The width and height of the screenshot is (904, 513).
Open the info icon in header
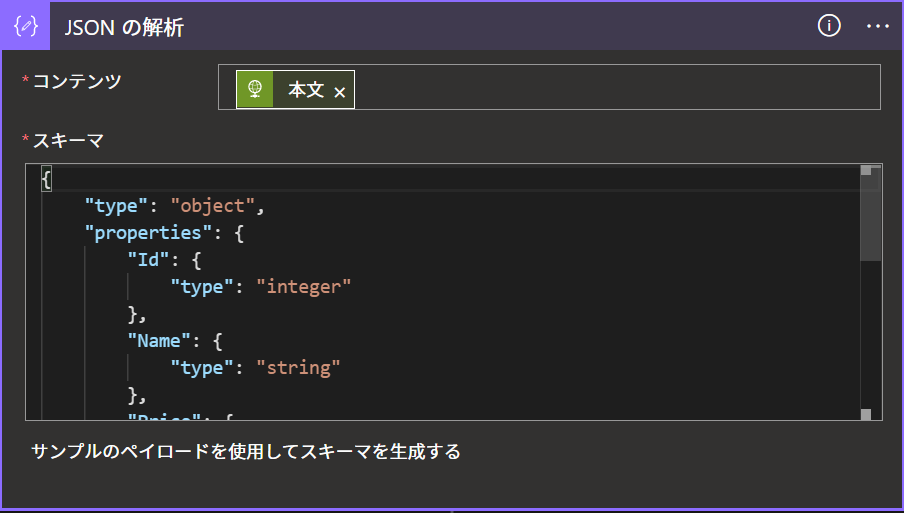pyautogui.click(x=829, y=26)
